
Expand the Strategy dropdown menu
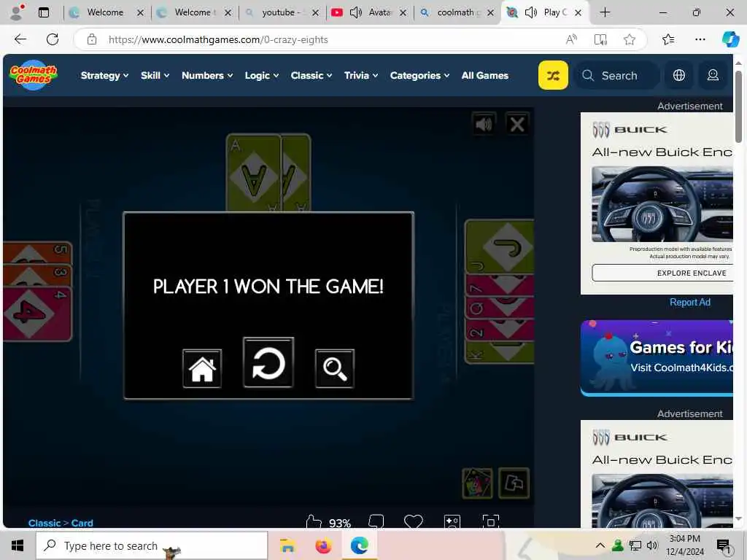(104, 75)
